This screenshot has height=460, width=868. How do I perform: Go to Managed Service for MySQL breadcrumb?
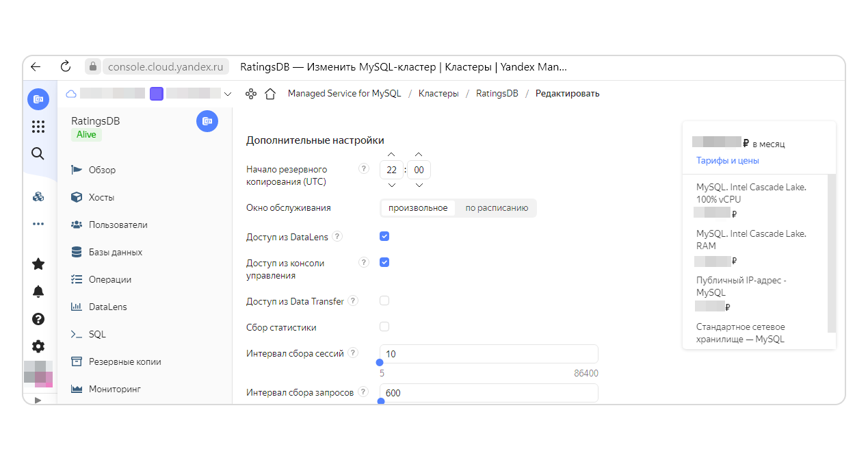(345, 94)
